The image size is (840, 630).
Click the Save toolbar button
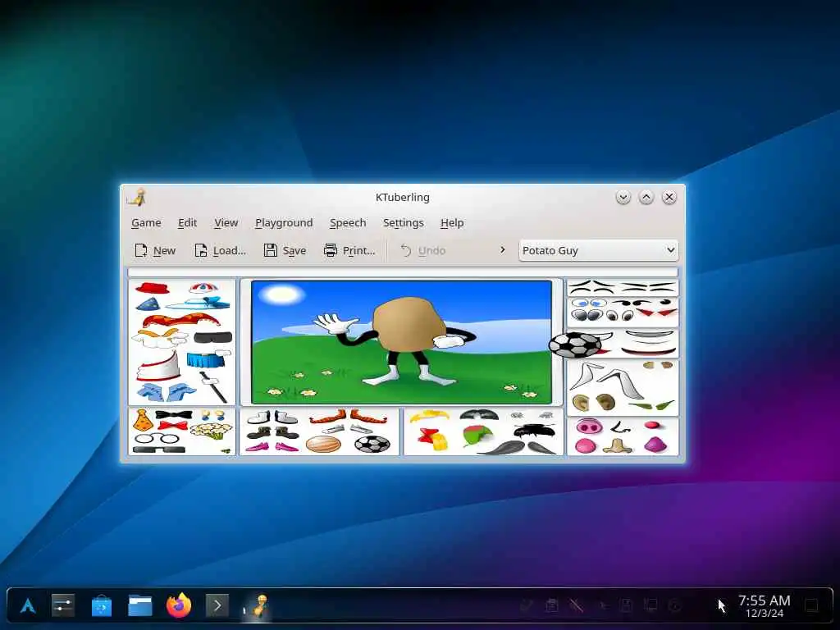coord(285,250)
